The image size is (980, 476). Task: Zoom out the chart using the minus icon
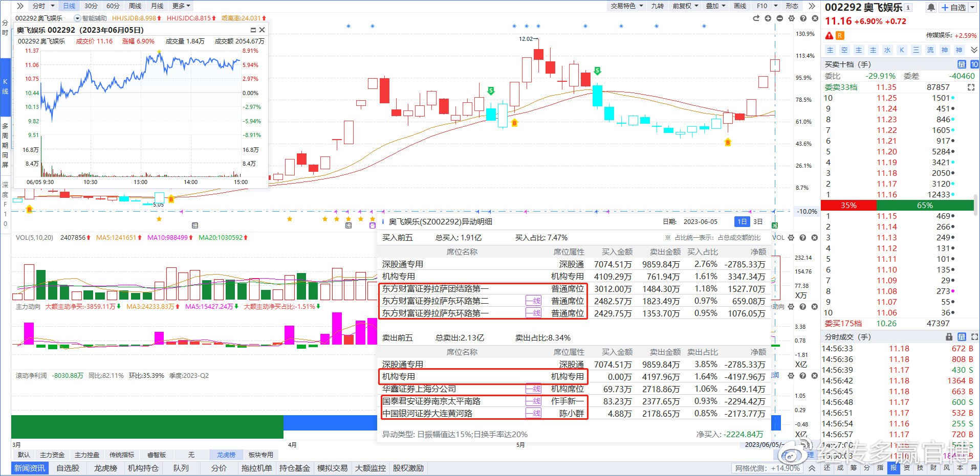tap(780, 18)
